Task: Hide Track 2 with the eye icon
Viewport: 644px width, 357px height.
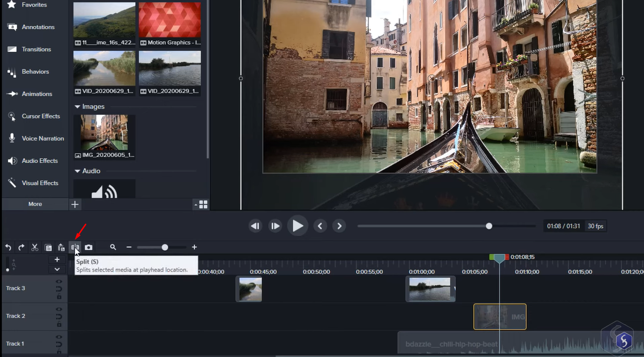Action: click(x=59, y=310)
